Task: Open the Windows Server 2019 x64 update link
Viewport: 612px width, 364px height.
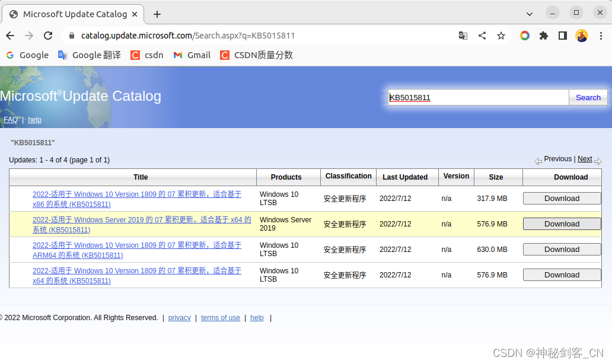Action: pyautogui.click(x=142, y=225)
